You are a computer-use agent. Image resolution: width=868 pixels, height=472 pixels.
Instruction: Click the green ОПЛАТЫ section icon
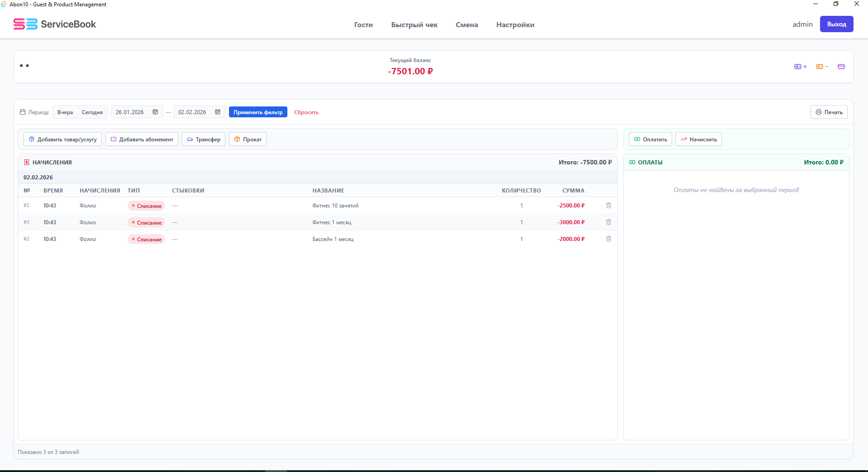[632, 162]
